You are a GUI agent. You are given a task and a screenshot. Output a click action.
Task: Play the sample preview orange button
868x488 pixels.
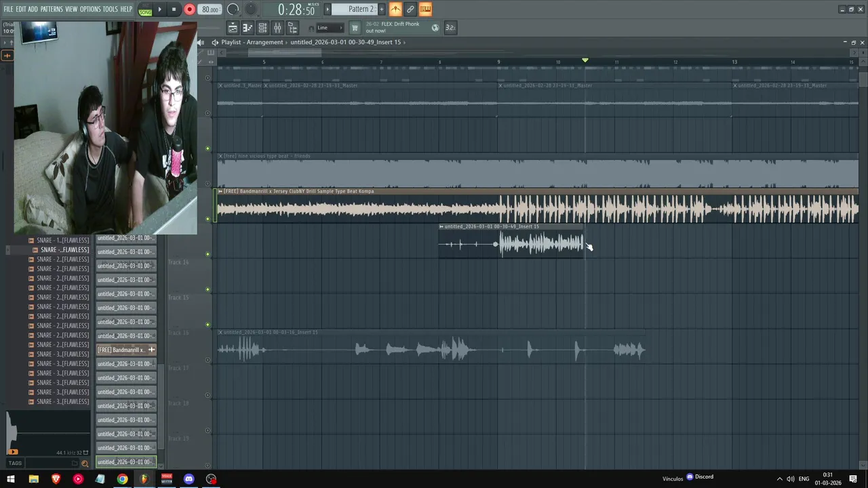pyautogui.click(x=12, y=452)
